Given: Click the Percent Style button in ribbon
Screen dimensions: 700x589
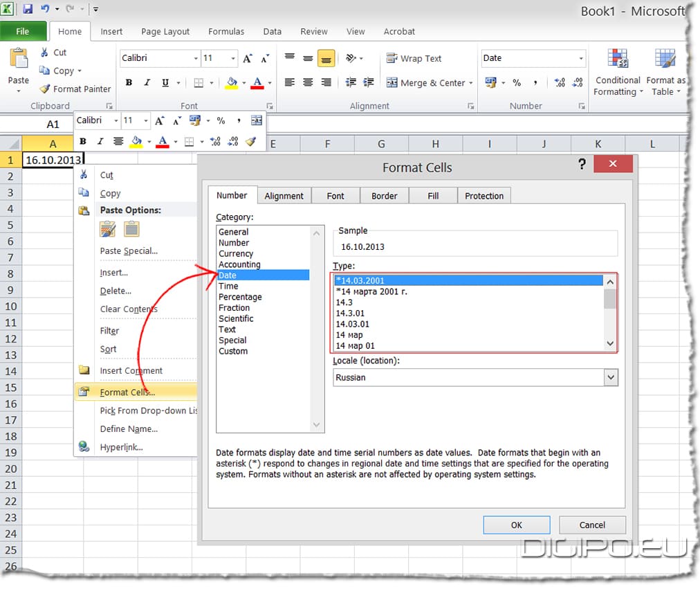Looking at the screenshot, I should point(517,82).
